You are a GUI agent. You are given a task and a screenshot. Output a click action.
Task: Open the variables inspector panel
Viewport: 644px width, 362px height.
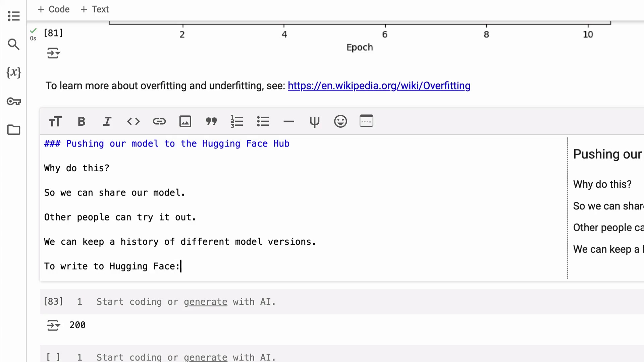pyautogui.click(x=13, y=72)
